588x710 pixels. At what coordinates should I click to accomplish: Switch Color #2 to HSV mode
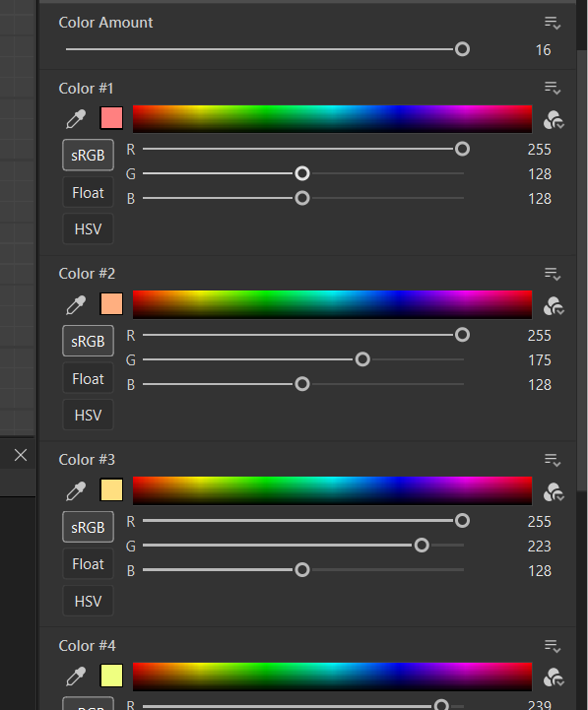[x=88, y=415]
